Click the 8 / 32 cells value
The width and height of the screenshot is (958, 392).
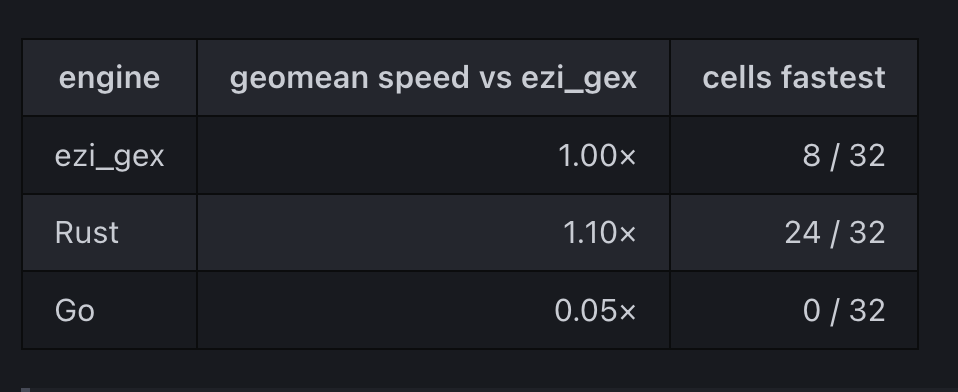844,156
